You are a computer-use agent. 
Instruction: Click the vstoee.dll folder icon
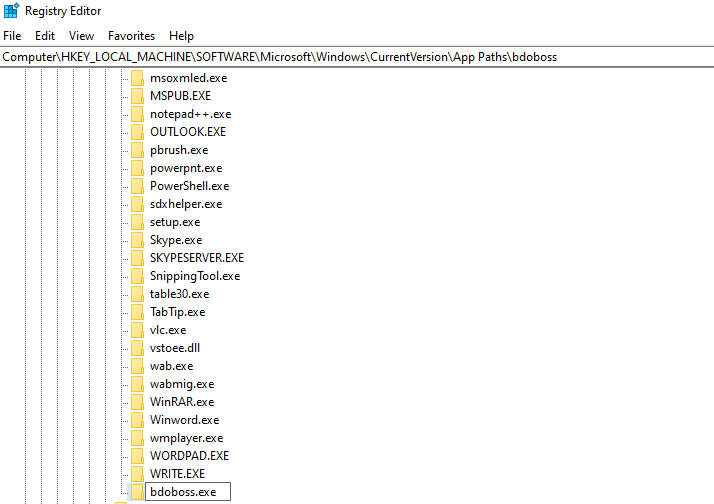(x=137, y=348)
